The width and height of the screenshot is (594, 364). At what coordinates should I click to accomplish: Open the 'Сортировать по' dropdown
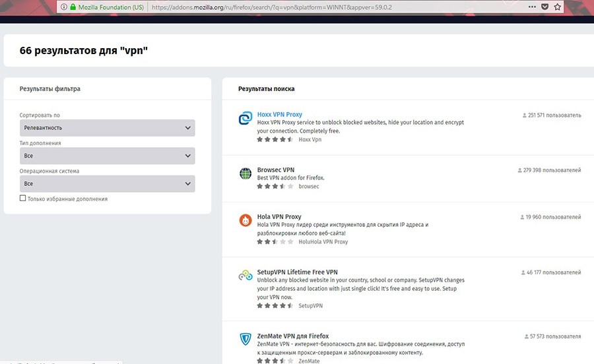107,128
